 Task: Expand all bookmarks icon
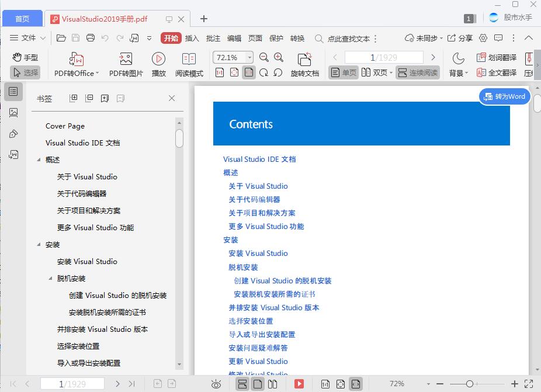click(73, 98)
